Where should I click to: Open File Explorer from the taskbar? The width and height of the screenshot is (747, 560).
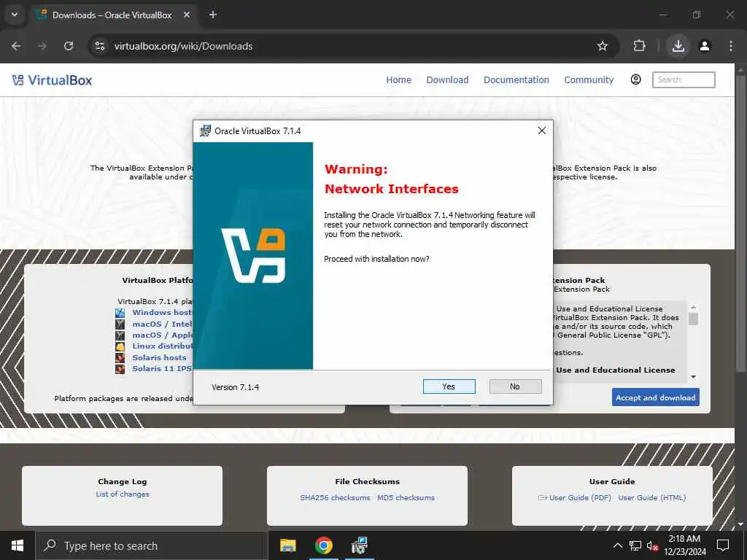(x=287, y=545)
